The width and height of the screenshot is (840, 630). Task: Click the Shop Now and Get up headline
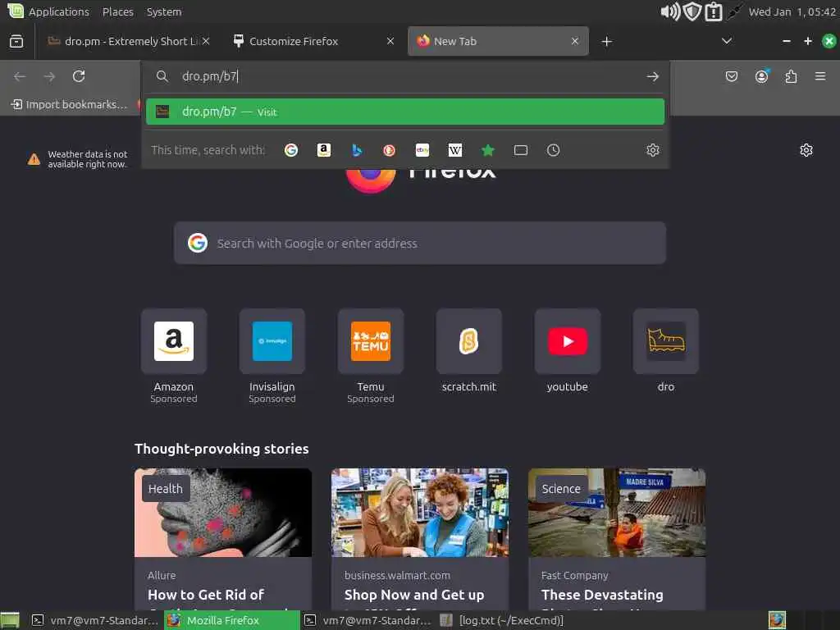(414, 595)
